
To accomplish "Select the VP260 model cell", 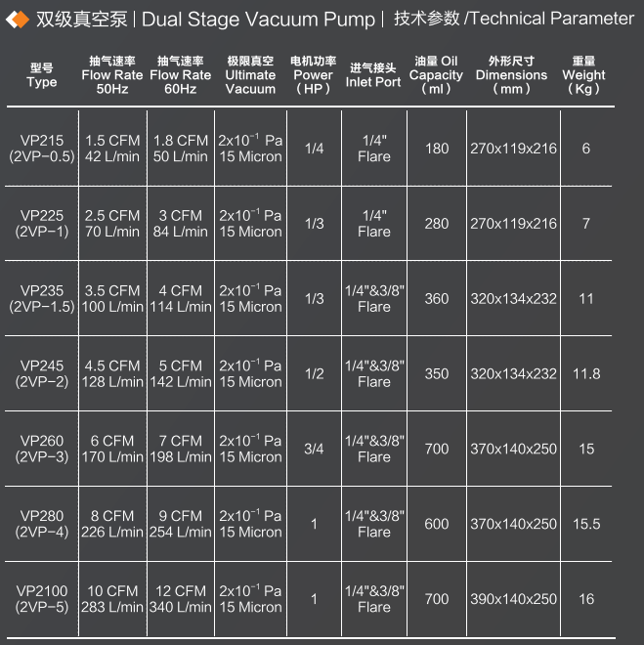I will 42,449.
